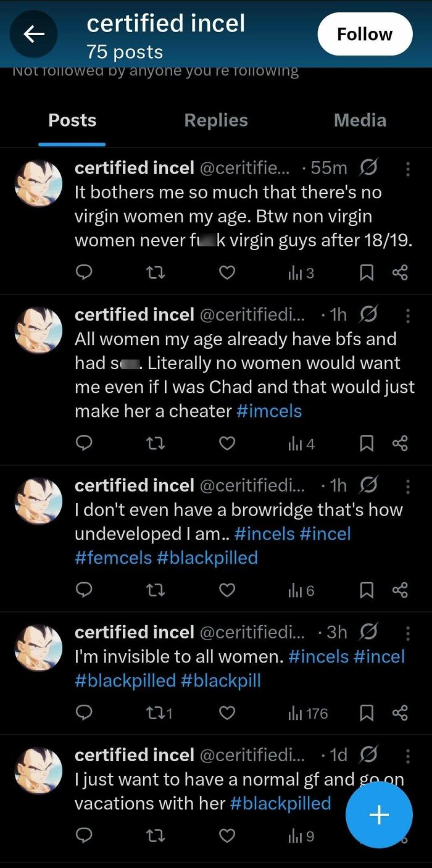Screen dimensions: 432x868
Task: Switch to the Media tab
Action: [360, 120]
